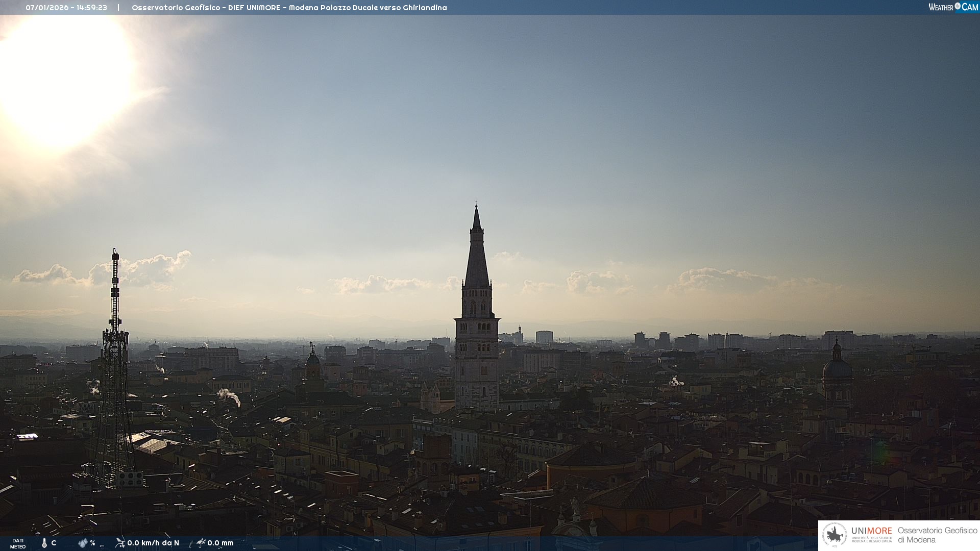Open the Osservatorio Geofisico di Modena text
Image resolution: width=980 pixels, height=551 pixels.
point(937,535)
